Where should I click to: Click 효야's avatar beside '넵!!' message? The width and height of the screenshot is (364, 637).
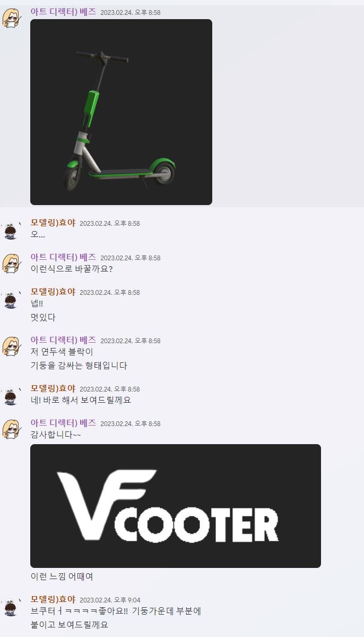coord(11,299)
